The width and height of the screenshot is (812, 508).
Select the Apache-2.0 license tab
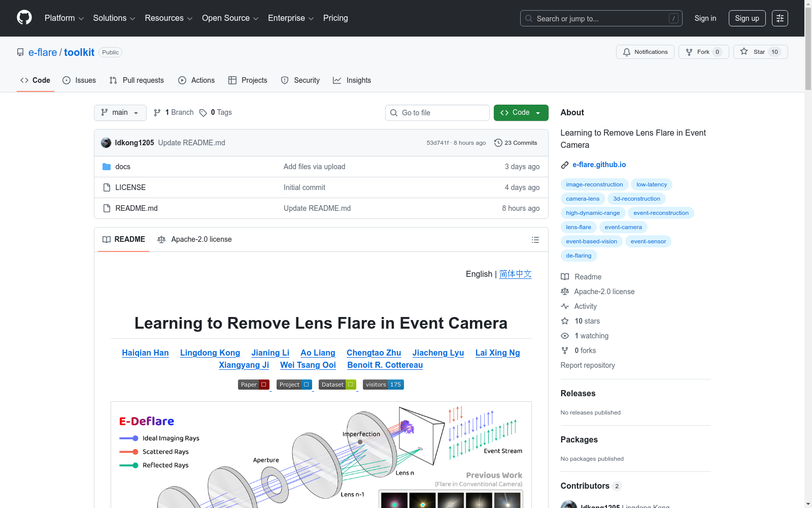click(194, 239)
